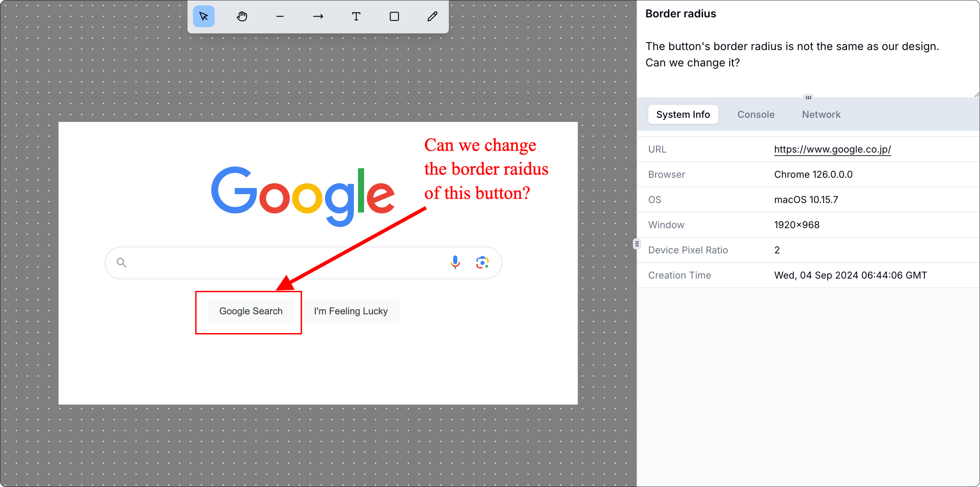Image resolution: width=980 pixels, height=487 pixels.
Task: Select the hand pan tool
Action: coord(242,16)
